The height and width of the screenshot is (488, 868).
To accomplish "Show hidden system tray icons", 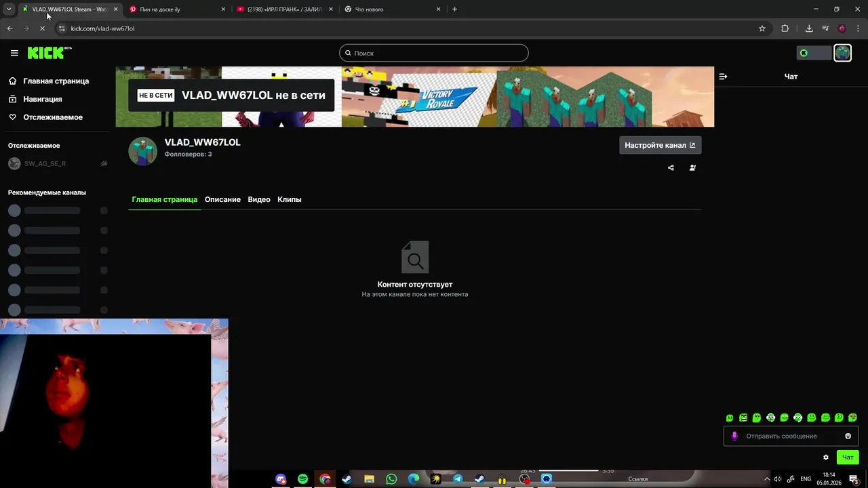I will (x=767, y=479).
